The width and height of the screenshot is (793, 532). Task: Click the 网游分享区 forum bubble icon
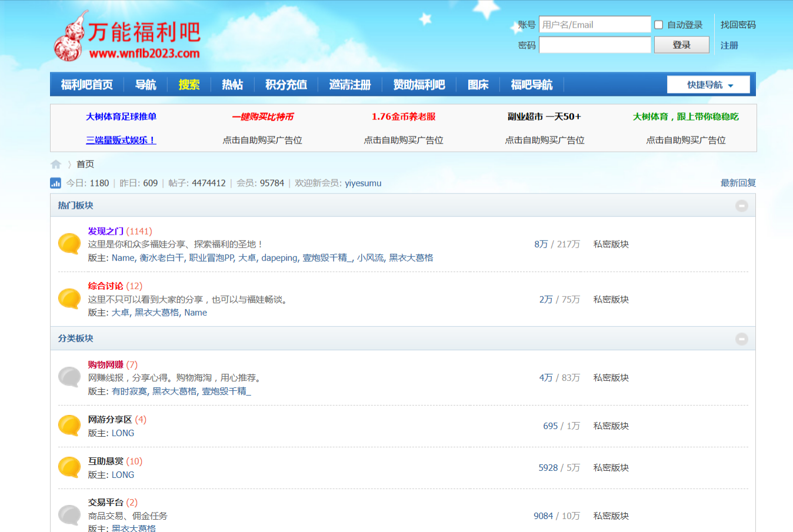tap(69, 426)
